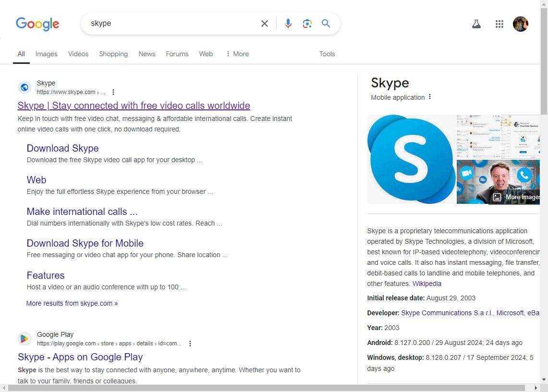
Task: Switch to the Images tab
Action: pos(47,54)
